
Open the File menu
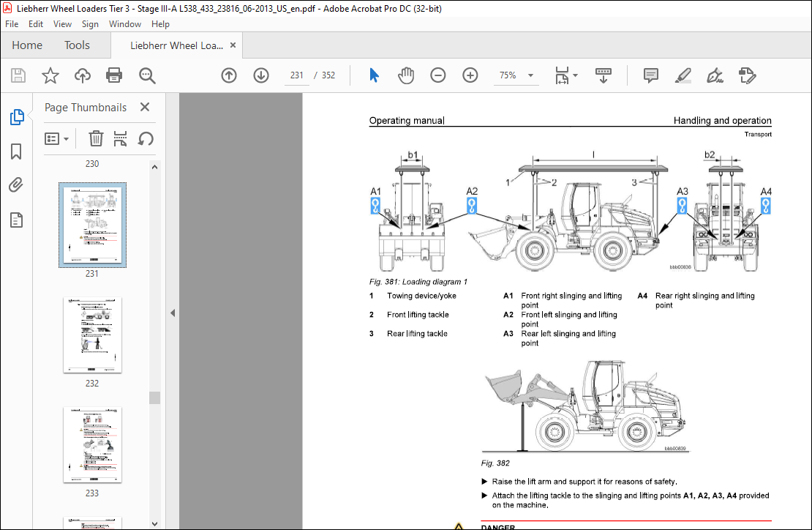12,24
